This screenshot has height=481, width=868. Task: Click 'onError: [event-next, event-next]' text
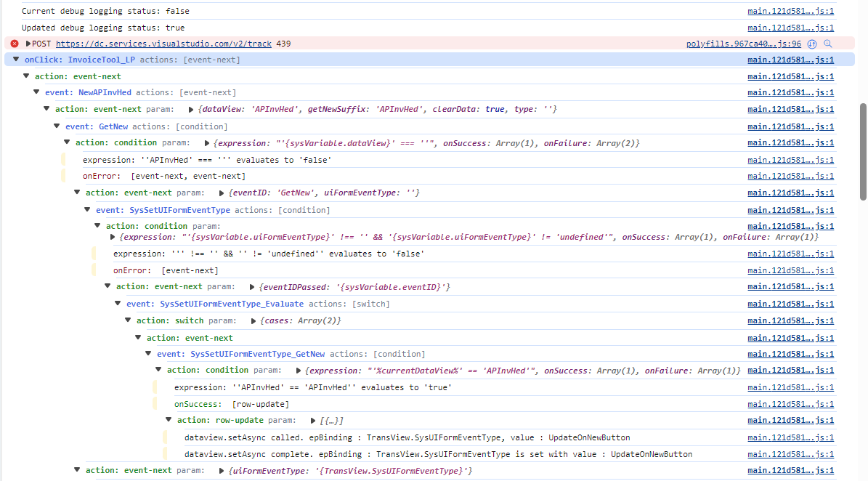(164, 176)
